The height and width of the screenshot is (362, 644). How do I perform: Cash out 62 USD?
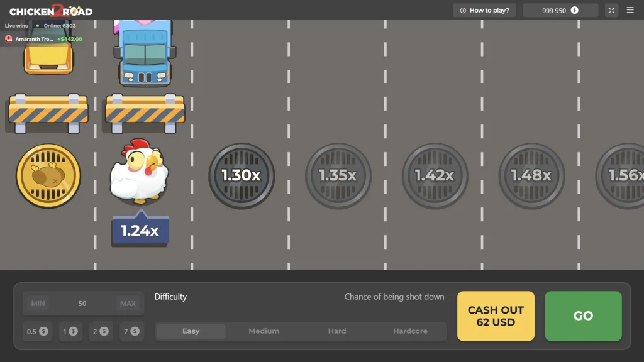(x=496, y=316)
